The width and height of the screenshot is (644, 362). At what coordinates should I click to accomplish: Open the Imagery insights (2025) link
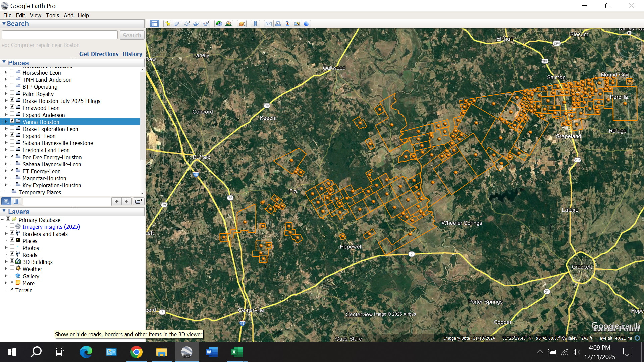pos(51,227)
